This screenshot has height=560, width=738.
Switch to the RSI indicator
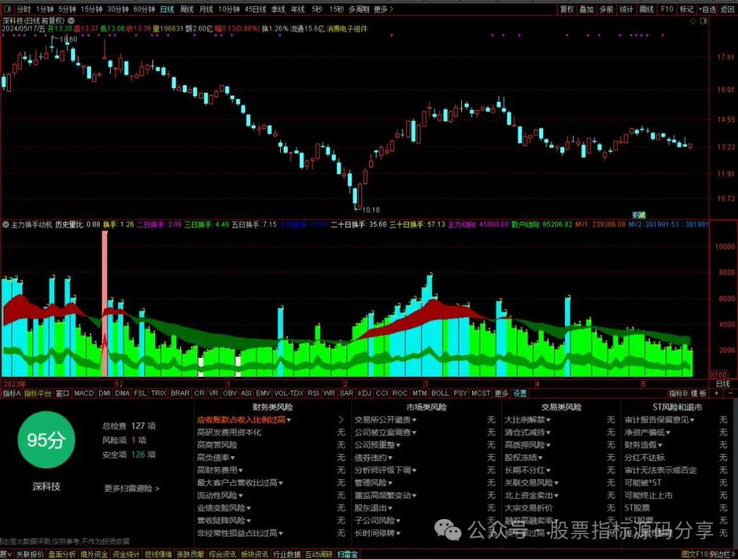tap(313, 393)
